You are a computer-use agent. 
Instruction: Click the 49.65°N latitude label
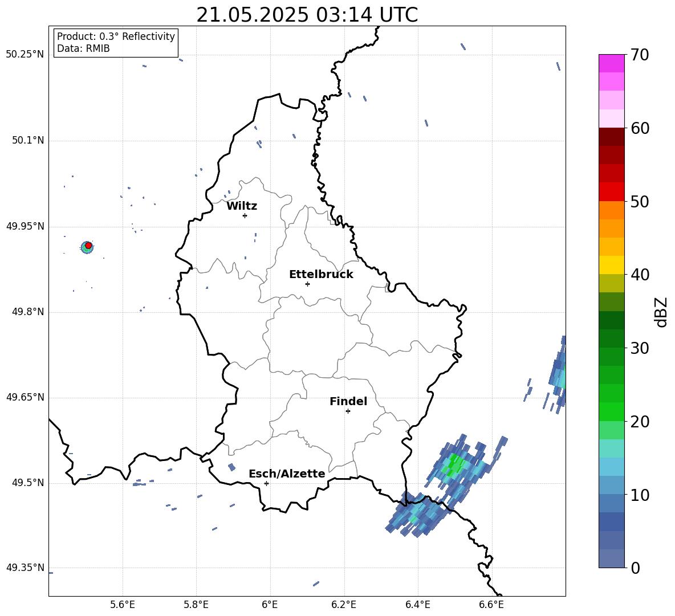[x=25, y=397]
